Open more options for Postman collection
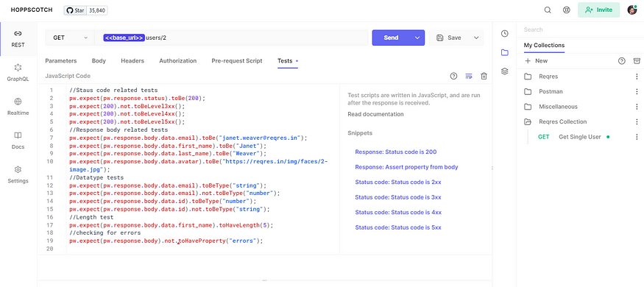Viewport: 644px width, 287px height. [x=637, y=91]
